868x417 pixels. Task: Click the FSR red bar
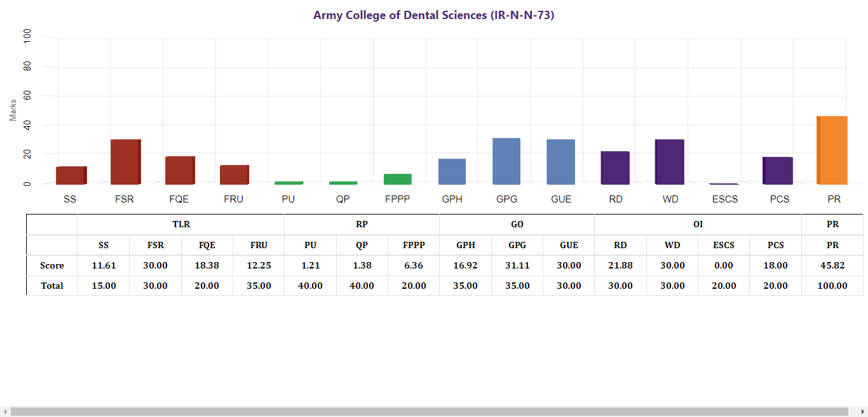point(125,162)
